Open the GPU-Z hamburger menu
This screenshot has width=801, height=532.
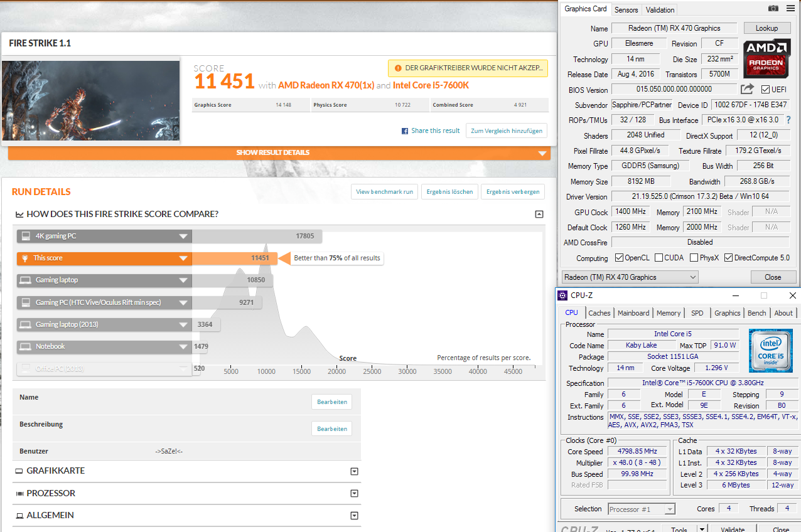pos(790,9)
